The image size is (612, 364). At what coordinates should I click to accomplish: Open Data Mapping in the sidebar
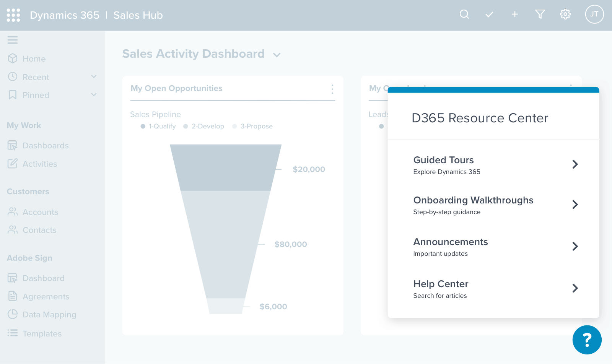click(x=49, y=315)
